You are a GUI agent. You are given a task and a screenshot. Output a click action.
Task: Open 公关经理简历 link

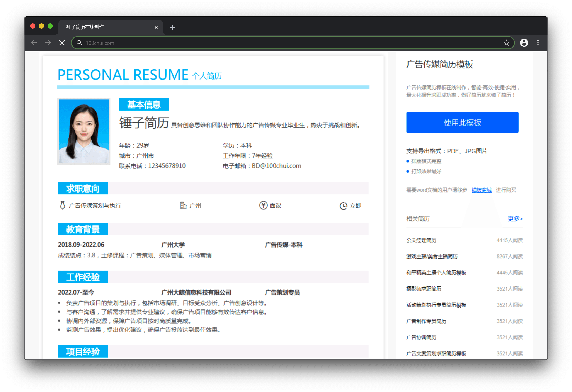click(x=421, y=240)
